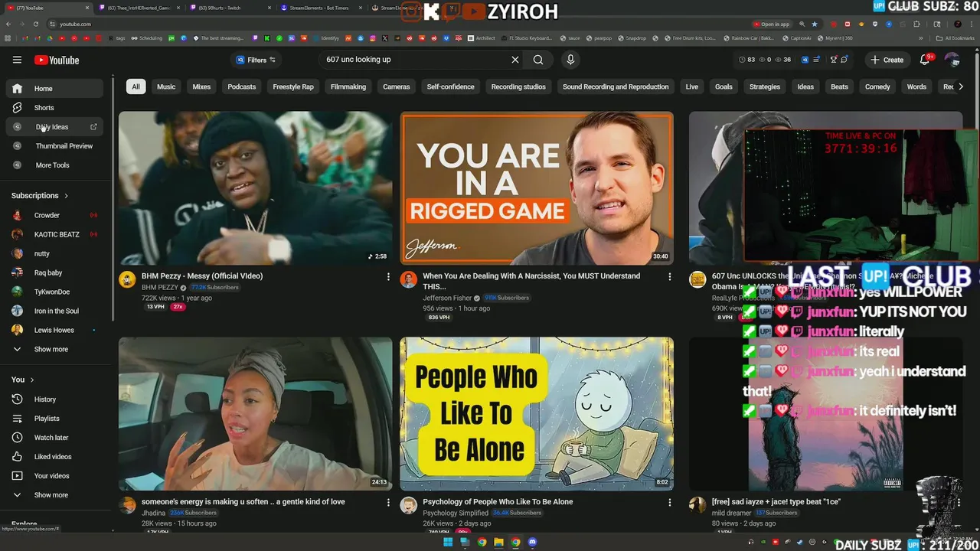Viewport: 980px width, 551px height.
Task: Click the Windows Start button
Action: pos(448,543)
